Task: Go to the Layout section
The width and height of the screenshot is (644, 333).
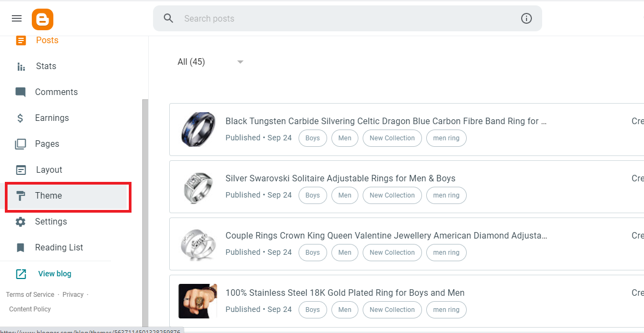Action: (x=49, y=170)
